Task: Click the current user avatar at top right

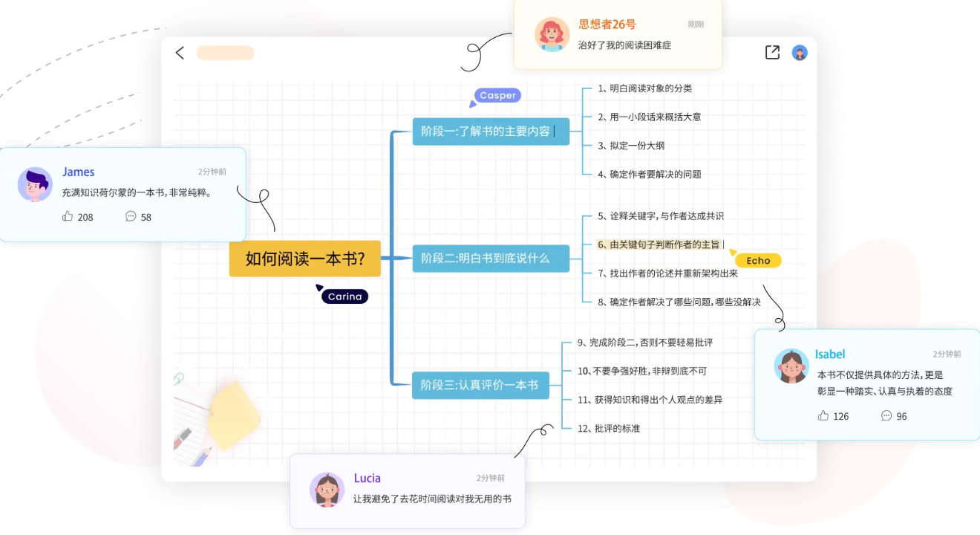Action: coord(800,52)
